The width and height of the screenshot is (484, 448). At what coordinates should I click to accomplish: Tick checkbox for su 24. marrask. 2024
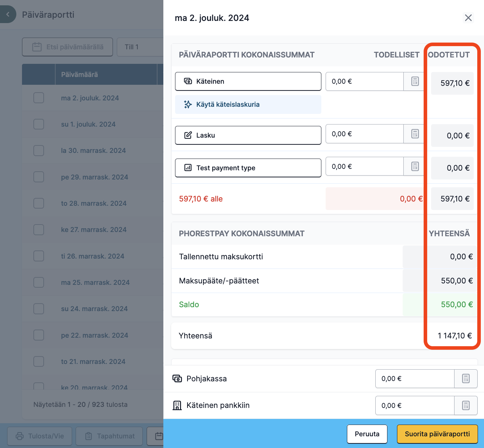(x=39, y=309)
